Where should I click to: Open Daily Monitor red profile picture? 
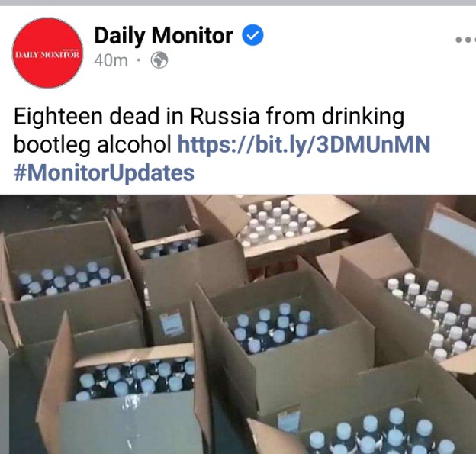tap(47, 53)
